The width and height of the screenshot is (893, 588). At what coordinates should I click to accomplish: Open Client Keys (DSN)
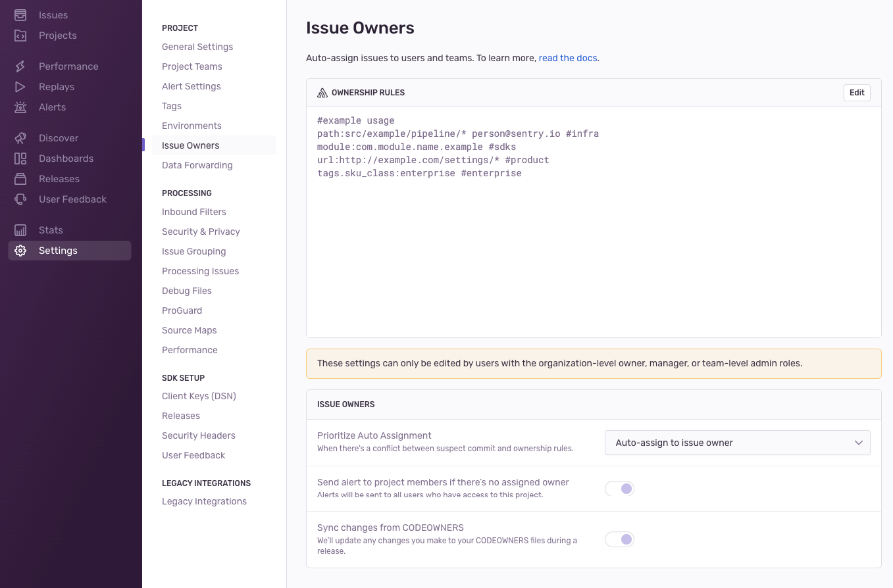coord(199,396)
